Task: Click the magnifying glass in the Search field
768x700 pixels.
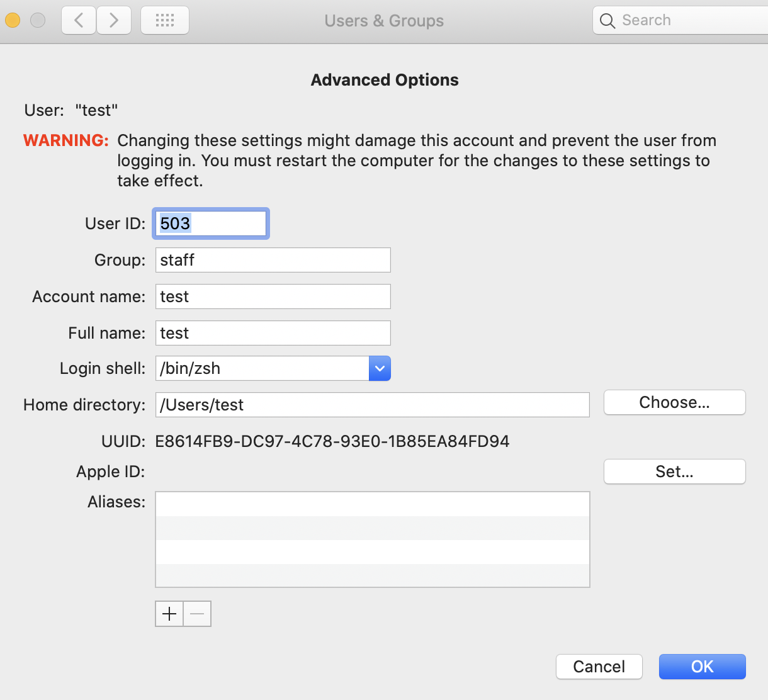Action: coord(607,20)
